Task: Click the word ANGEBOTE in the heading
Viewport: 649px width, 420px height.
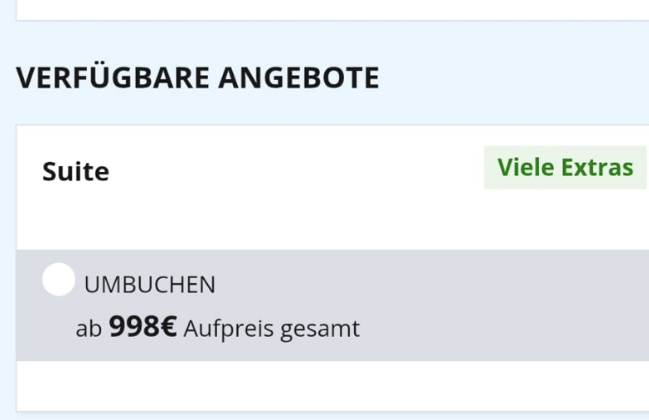Action: 299,78
